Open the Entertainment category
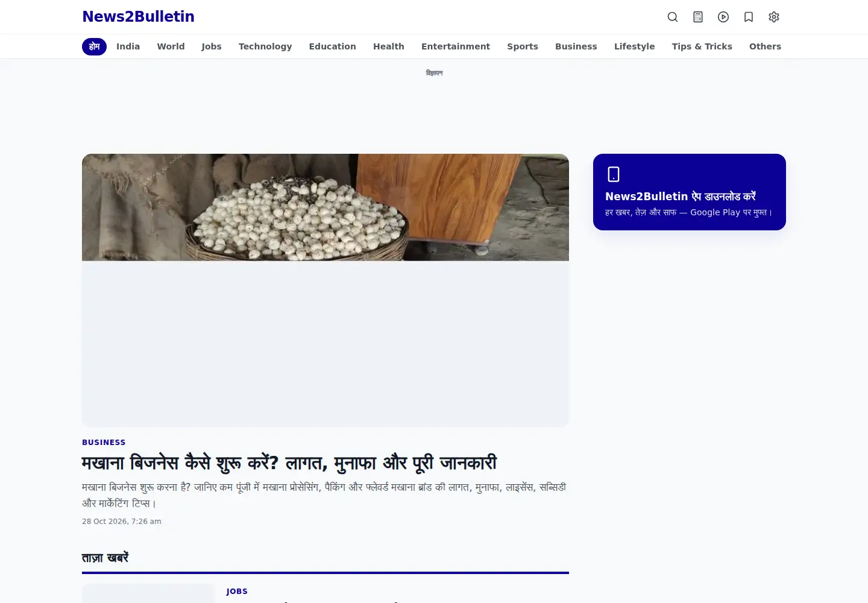 click(x=456, y=46)
